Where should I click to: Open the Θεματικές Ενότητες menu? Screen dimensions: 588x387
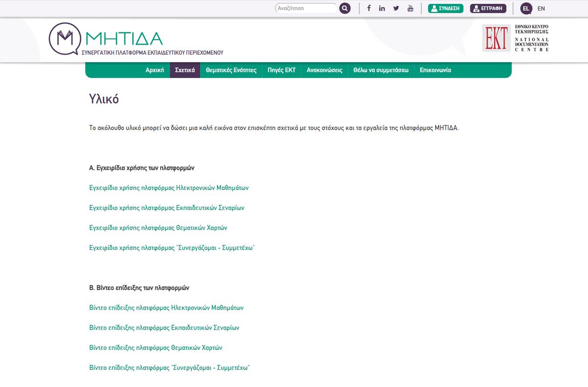231,70
